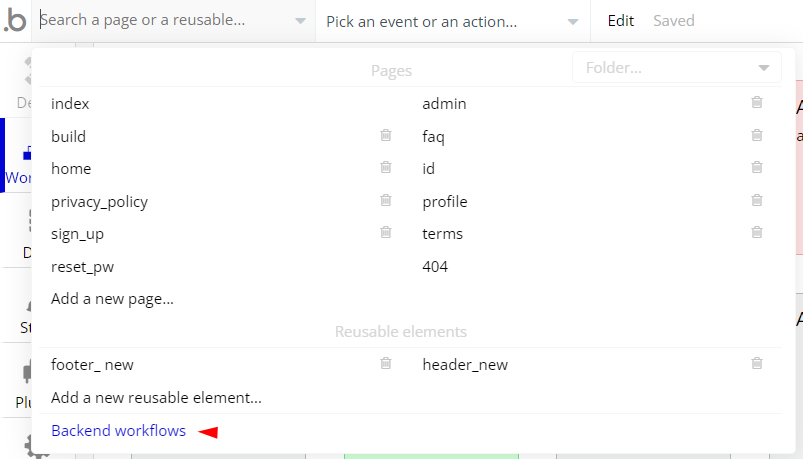Viewport: 803px width, 459px height.
Task: Open the Pick an event or action dropdown
Action: click(452, 22)
